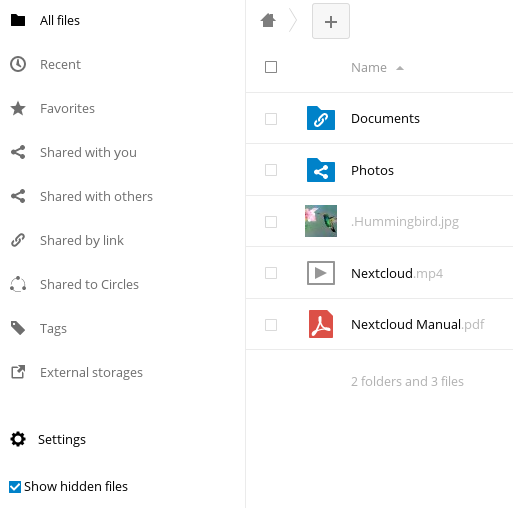The height and width of the screenshot is (508, 513).
Task: Toggle the Name column sort arrow
Action: point(400,68)
